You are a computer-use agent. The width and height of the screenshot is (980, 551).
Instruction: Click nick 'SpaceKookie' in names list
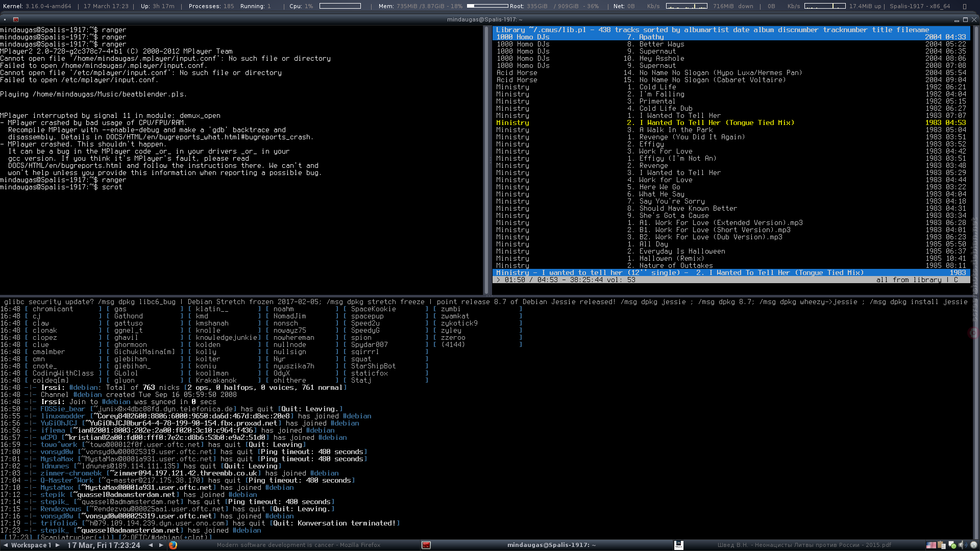[x=374, y=309]
